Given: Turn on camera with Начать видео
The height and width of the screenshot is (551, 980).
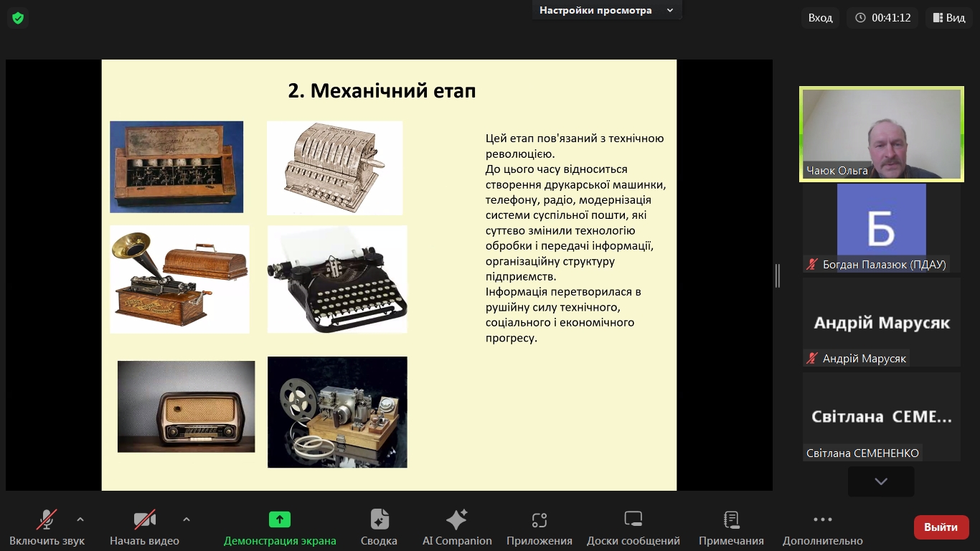Looking at the screenshot, I should 144,519.
